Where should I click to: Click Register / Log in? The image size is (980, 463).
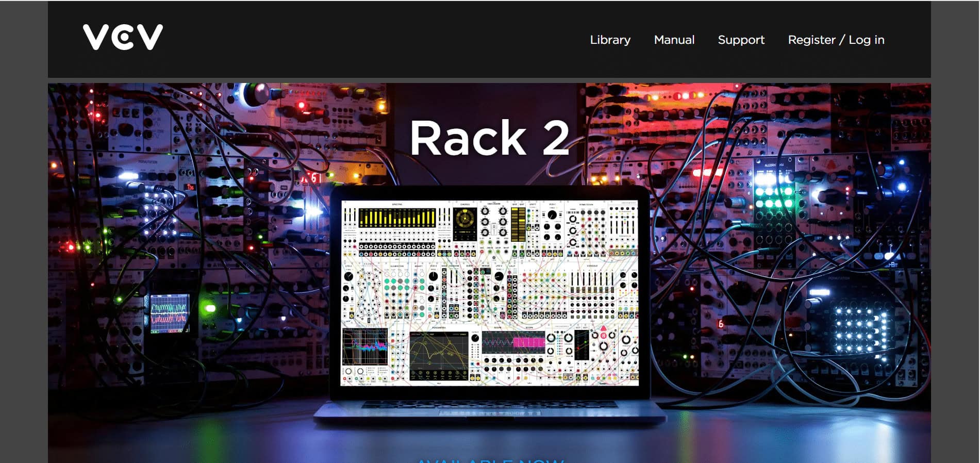[x=836, y=40]
